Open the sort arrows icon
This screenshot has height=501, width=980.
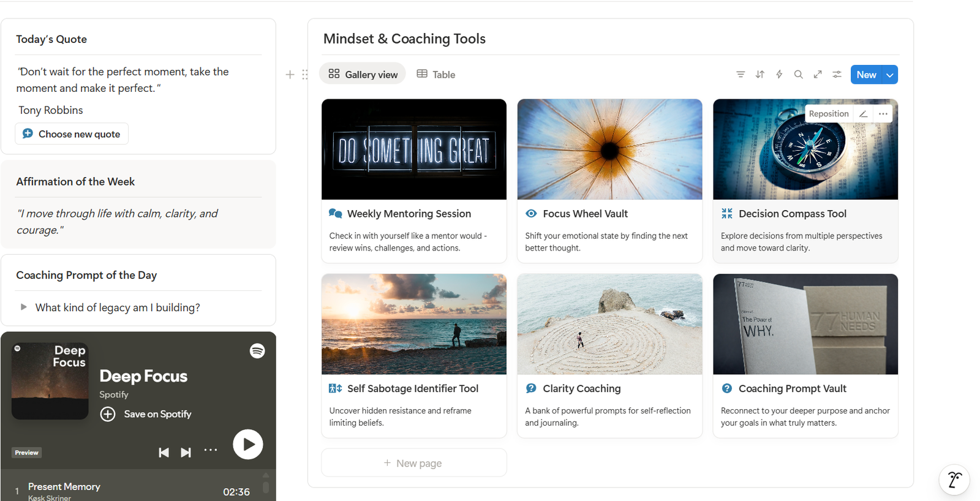(x=760, y=75)
